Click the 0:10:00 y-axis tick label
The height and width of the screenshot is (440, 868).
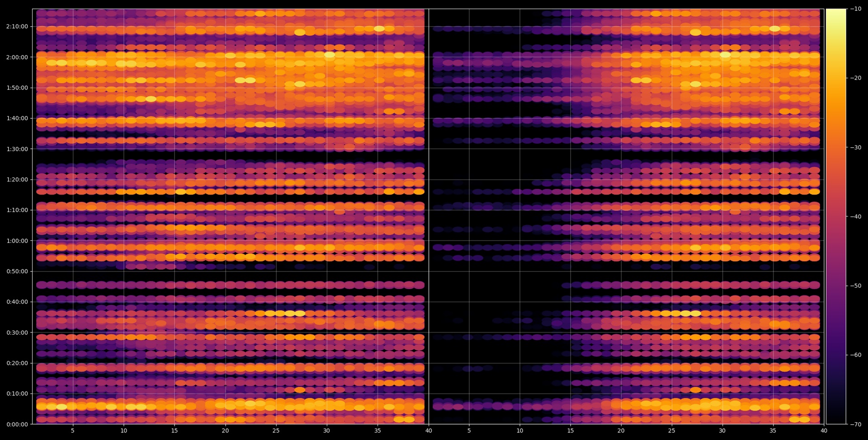click(17, 393)
